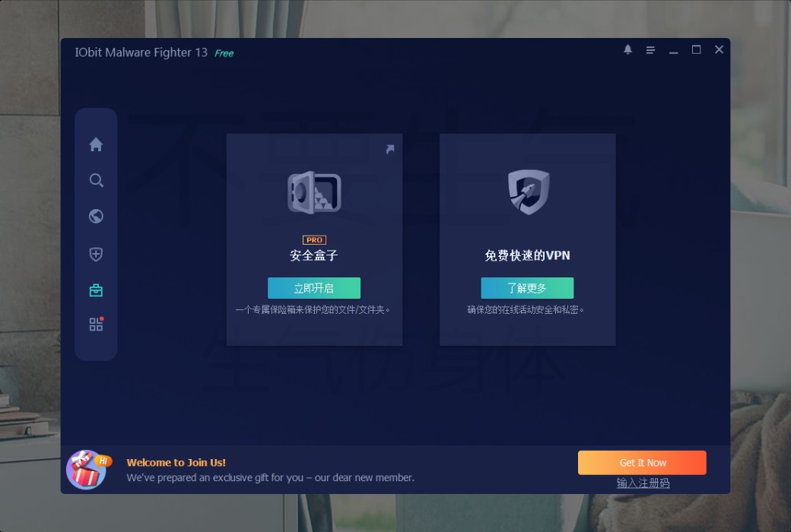Select the Browser Protection globe icon
Viewport: 791px width, 532px height.
point(95,216)
